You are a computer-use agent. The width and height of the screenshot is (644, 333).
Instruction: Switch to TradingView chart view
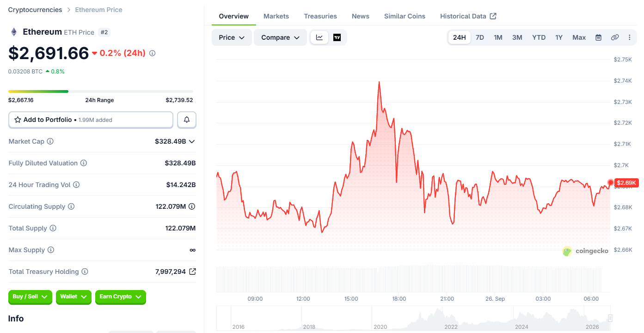pyautogui.click(x=337, y=37)
